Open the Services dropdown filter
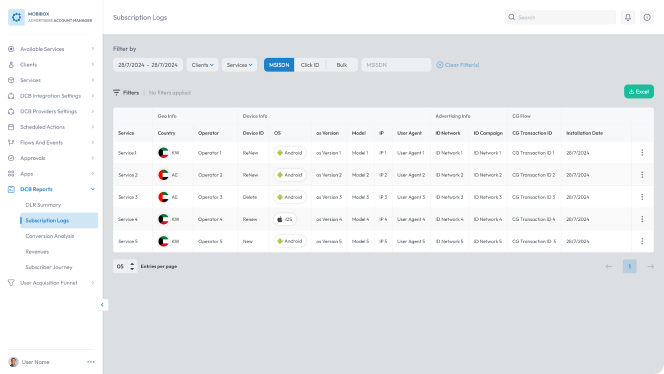 239,65
